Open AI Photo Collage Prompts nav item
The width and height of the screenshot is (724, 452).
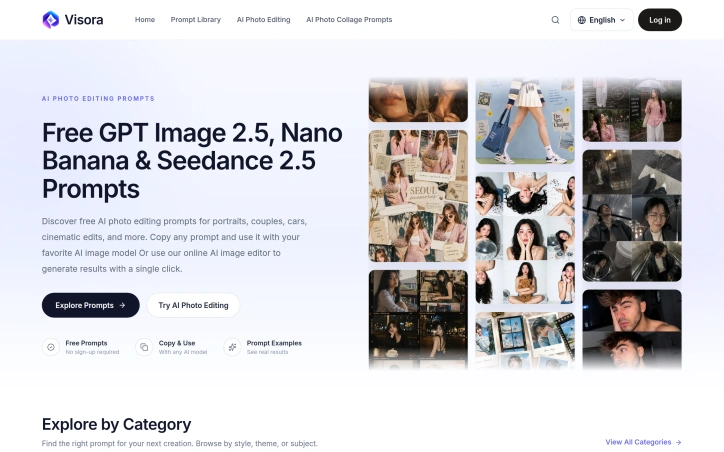pyautogui.click(x=349, y=19)
